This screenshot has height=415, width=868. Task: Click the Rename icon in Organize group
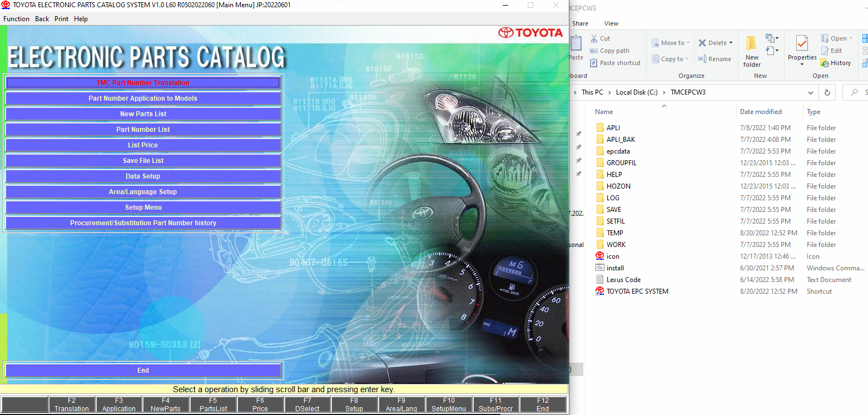coord(702,59)
